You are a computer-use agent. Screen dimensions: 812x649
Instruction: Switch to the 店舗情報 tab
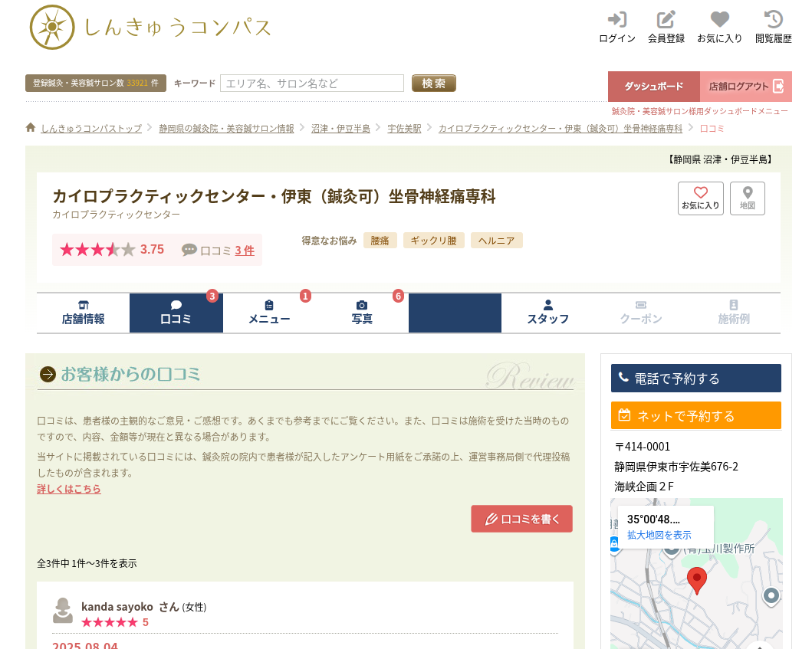coord(83,313)
